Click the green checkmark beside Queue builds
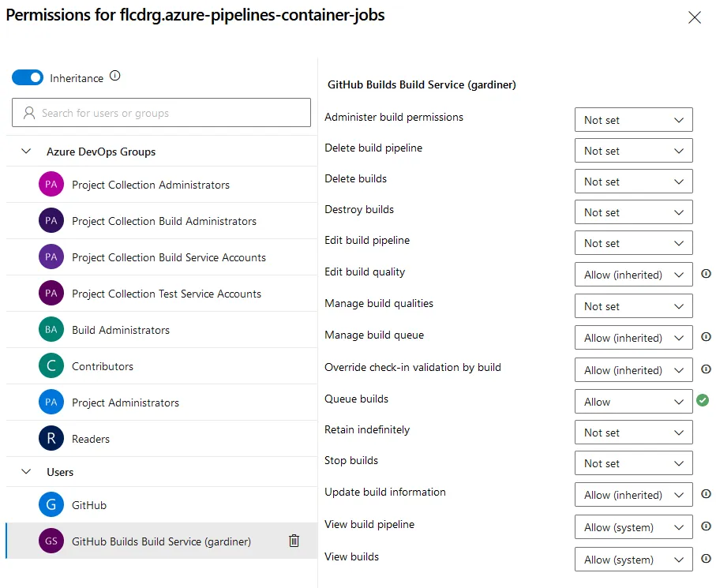The height and width of the screenshot is (588, 716). coord(703,401)
